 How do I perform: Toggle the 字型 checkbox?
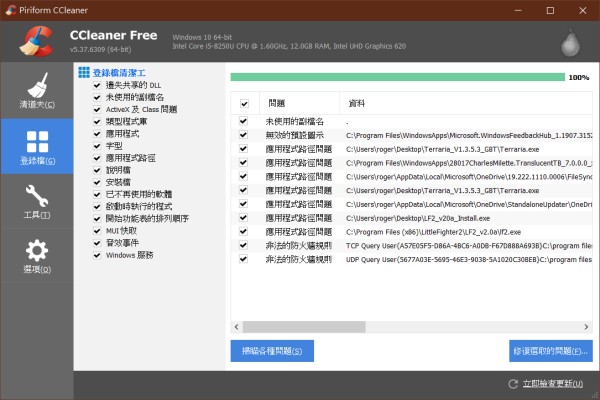(97, 146)
